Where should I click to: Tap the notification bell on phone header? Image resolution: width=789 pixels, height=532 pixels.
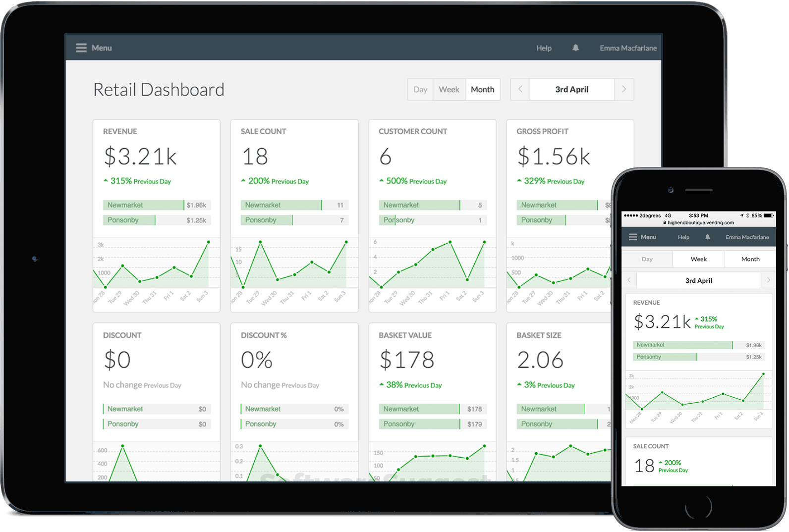click(x=708, y=237)
